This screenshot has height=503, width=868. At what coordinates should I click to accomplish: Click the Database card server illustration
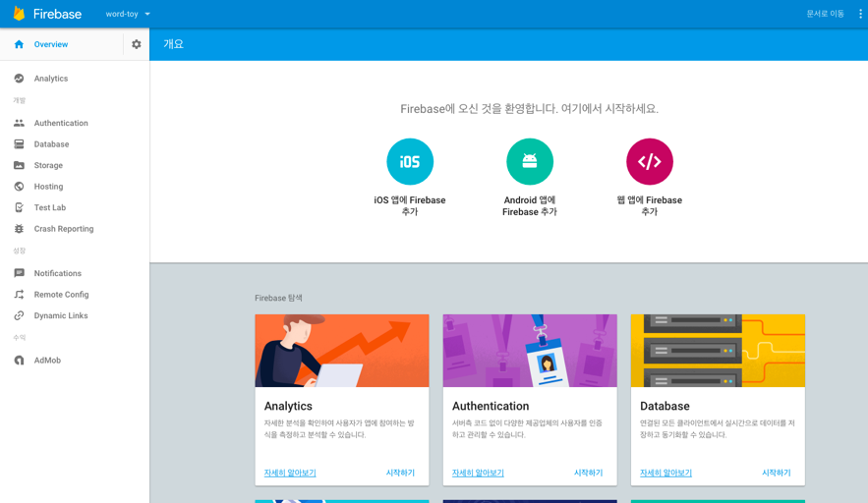coord(718,351)
